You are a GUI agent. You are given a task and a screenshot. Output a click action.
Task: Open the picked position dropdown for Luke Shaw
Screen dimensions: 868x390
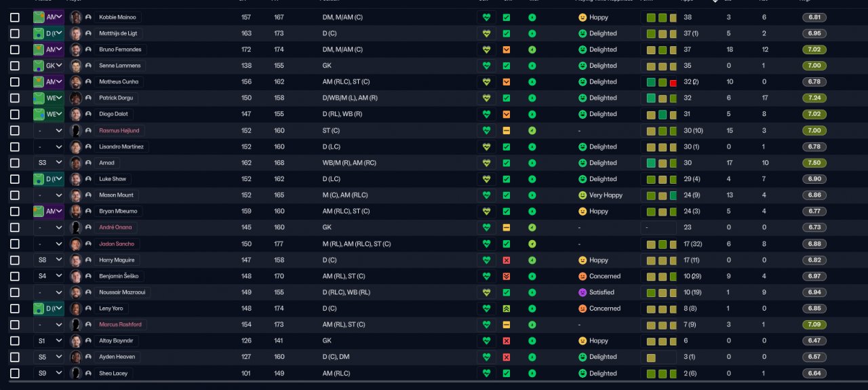coord(49,179)
